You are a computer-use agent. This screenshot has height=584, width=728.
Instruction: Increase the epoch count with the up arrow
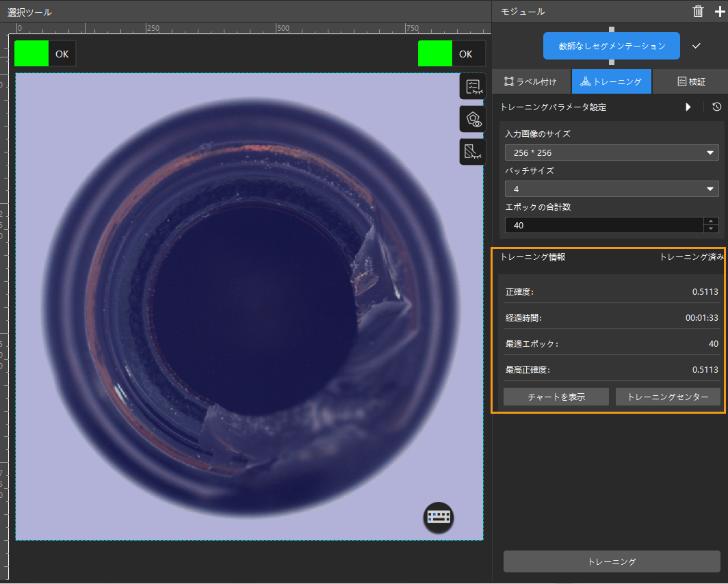[711, 222]
